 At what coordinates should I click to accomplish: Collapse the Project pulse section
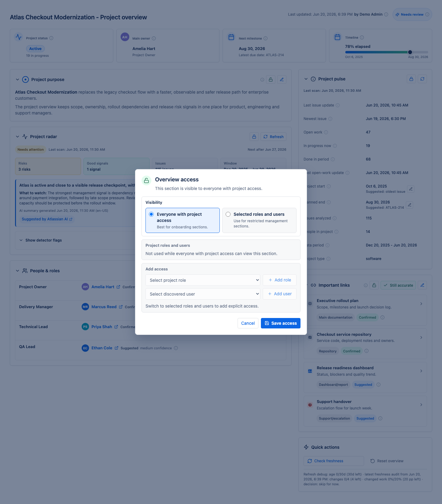[x=306, y=79]
